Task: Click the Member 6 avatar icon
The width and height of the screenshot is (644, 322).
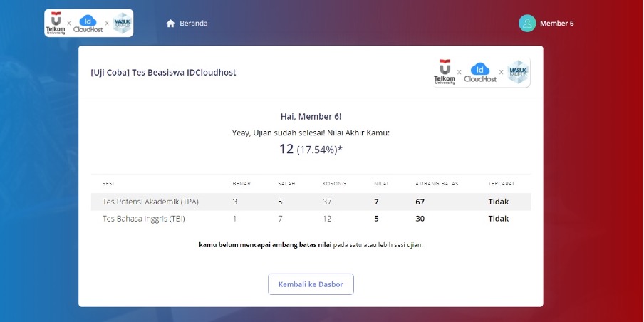Action: pos(527,23)
